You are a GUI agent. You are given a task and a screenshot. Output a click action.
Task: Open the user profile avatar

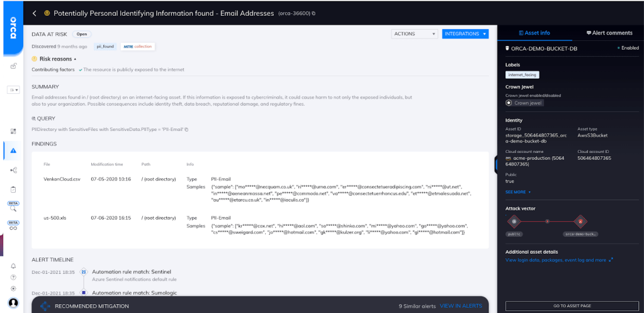point(13,302)
